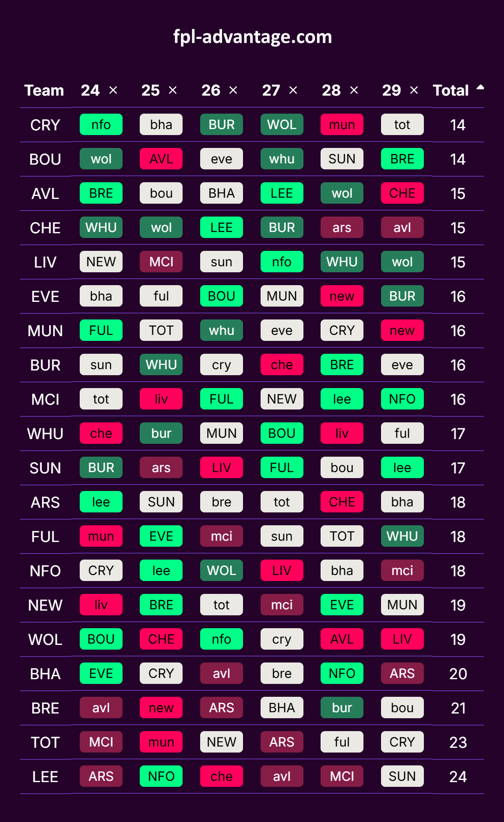The image size is (504, 822).
Task: Click Bournemouth's red AVL fixture in gameweek 25
Action: click(x=161, y=159)
